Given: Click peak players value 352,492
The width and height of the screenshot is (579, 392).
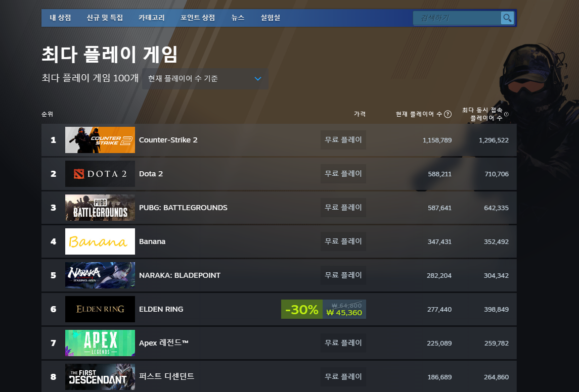Looking at the screenshot, I should pyautogui.click(x=496, y=242).
